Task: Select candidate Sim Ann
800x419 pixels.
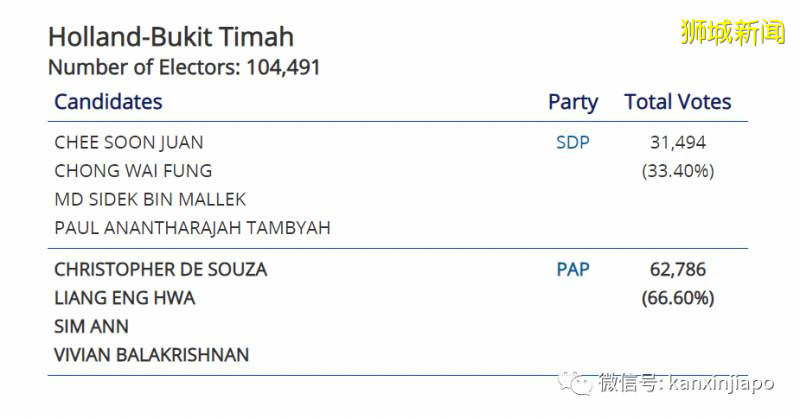Action: (91, 326)
